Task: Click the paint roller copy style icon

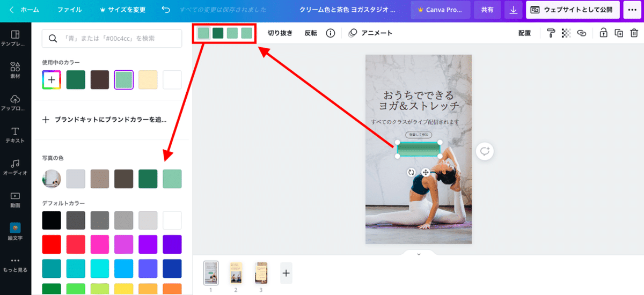Action: [551, 33]
